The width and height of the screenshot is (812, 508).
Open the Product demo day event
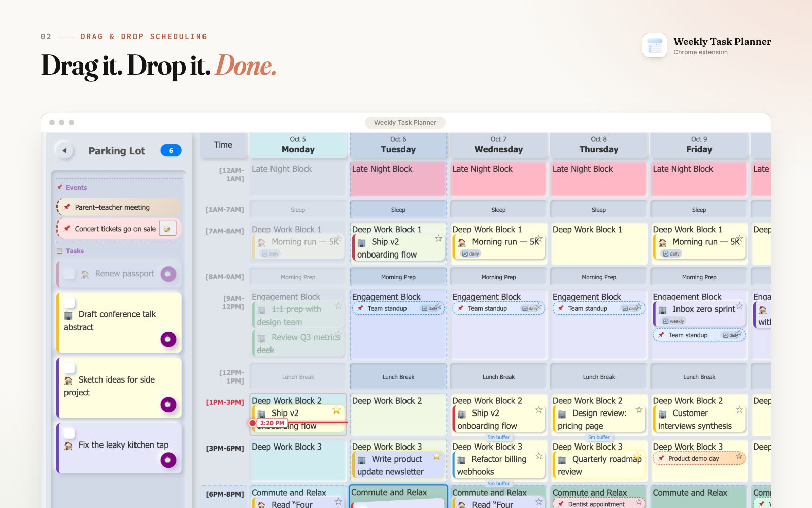click(699, 458)
